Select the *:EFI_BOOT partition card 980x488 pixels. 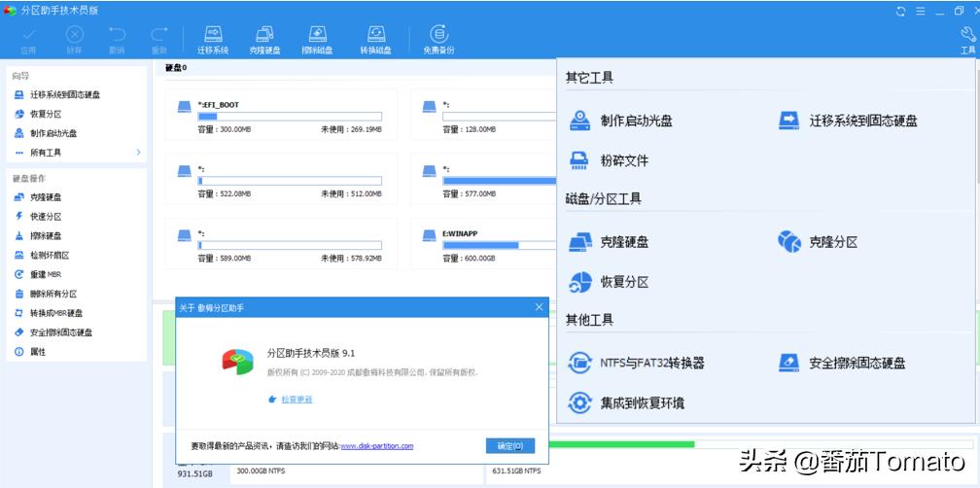coord(281,115)
